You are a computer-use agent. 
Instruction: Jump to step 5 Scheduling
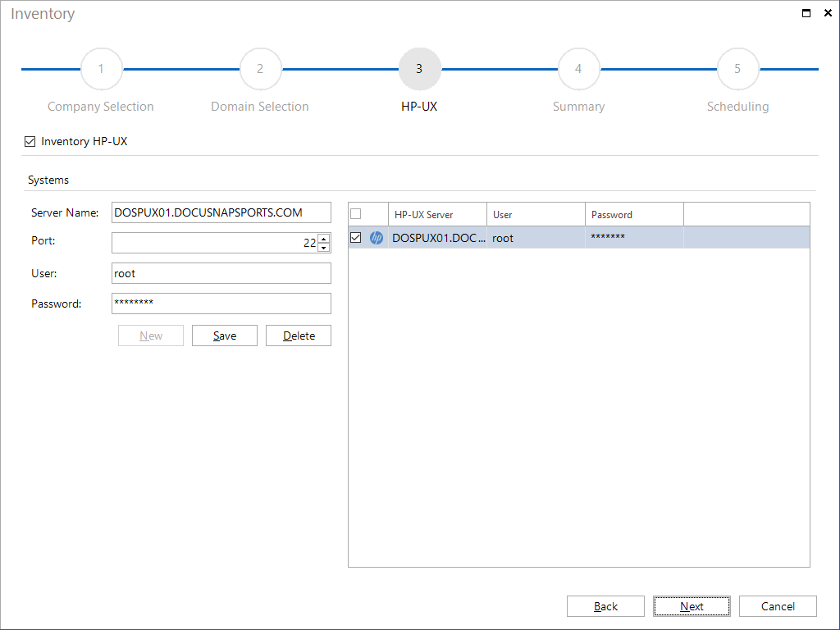pos(737,69)
